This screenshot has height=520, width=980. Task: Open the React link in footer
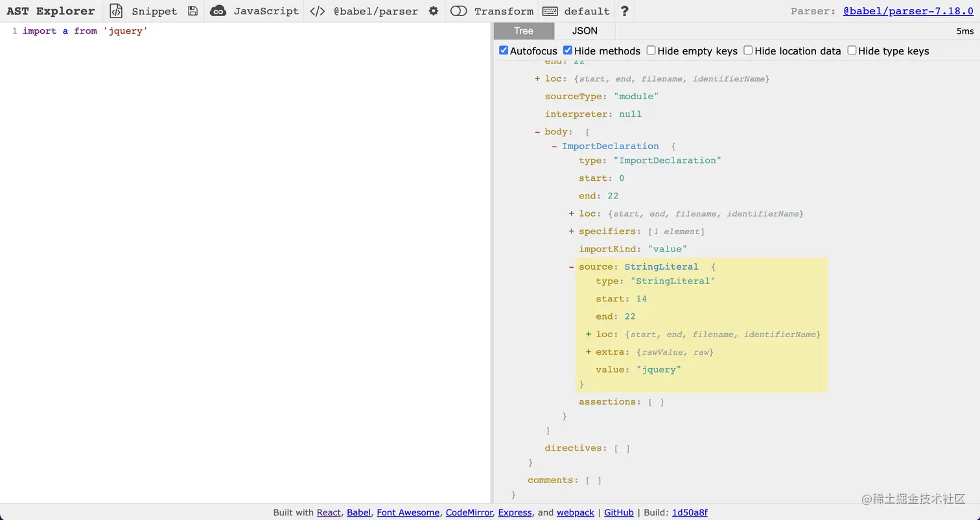click(x=329, y=512)
